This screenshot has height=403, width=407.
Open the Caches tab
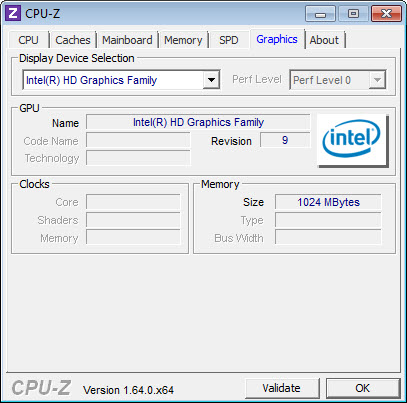73,40
